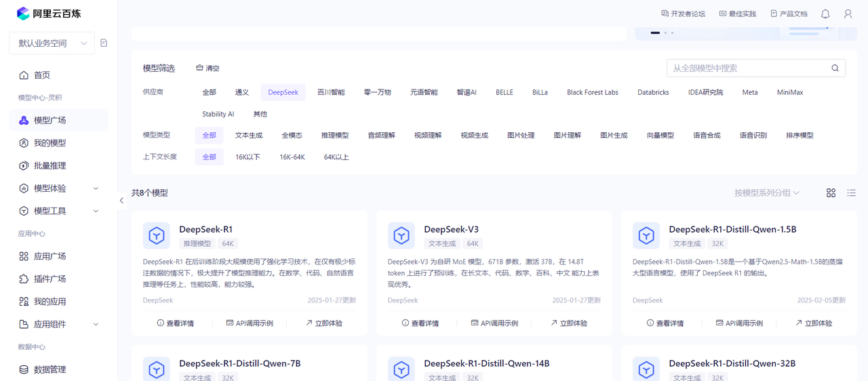Screen dimensions: 868x381
Task: Open the notification bell icon
Action: tap(825, 14)
